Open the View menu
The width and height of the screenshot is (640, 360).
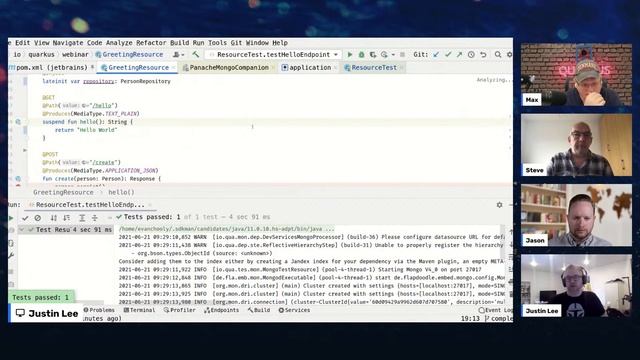tap(42, 42)
